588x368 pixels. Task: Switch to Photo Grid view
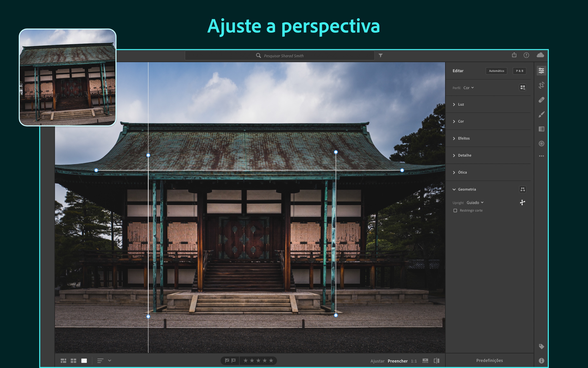pos(63,361)
